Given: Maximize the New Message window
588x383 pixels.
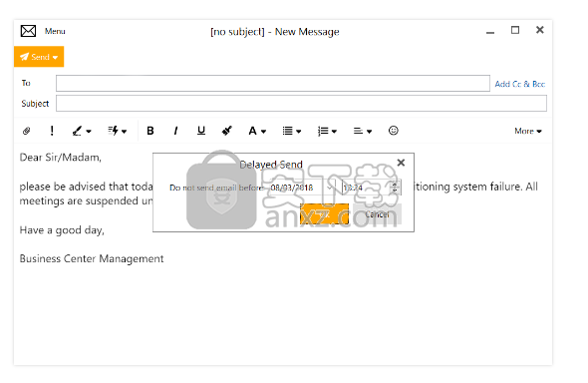Looking at the screenshot, I should point(515,30).
